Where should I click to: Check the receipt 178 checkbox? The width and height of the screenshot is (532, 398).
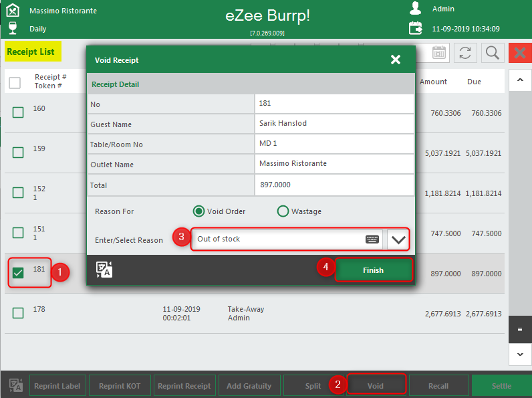(x=18, y=313)
